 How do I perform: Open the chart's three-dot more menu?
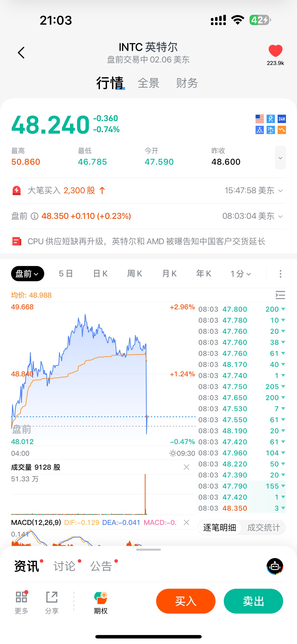click(280, 274)
